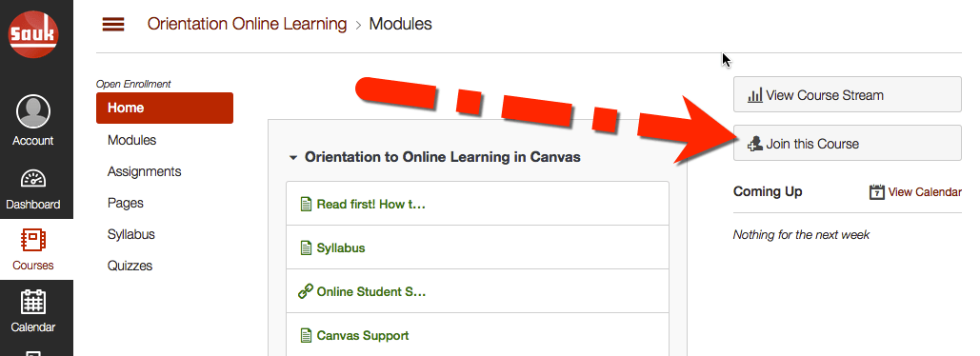Open Quizzes in course navigation

(130, 266)
